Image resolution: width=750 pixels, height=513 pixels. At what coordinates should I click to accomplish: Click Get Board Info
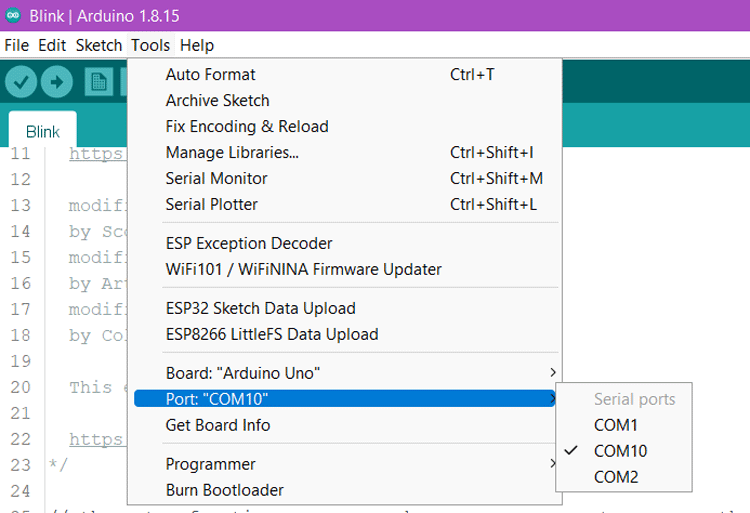pos(217,425)
